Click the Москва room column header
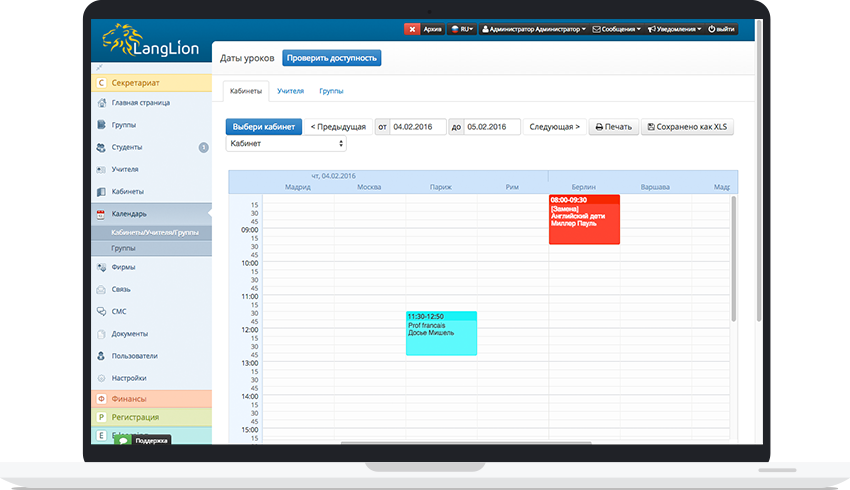 pyautogui.click(x=369, y=187)
